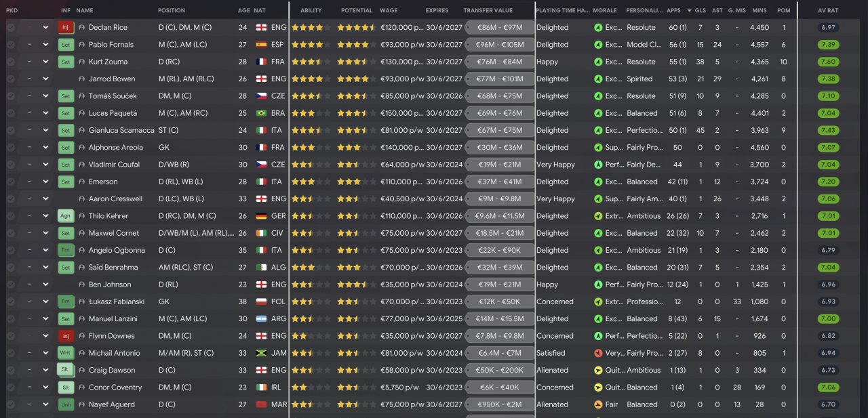
Task: Tick the selection checkbox for Ben Johnson
Action: [x=11, y=285]
